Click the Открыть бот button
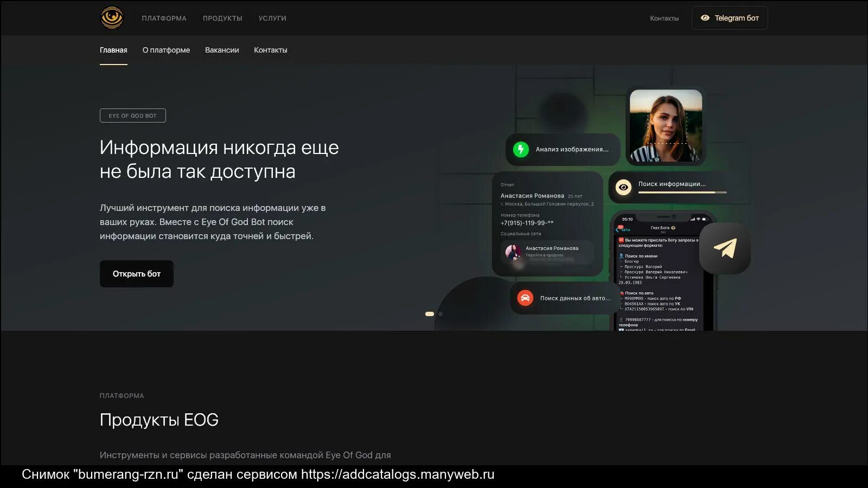Viewport: 868px width, 488px height. [x=137, y=274]
